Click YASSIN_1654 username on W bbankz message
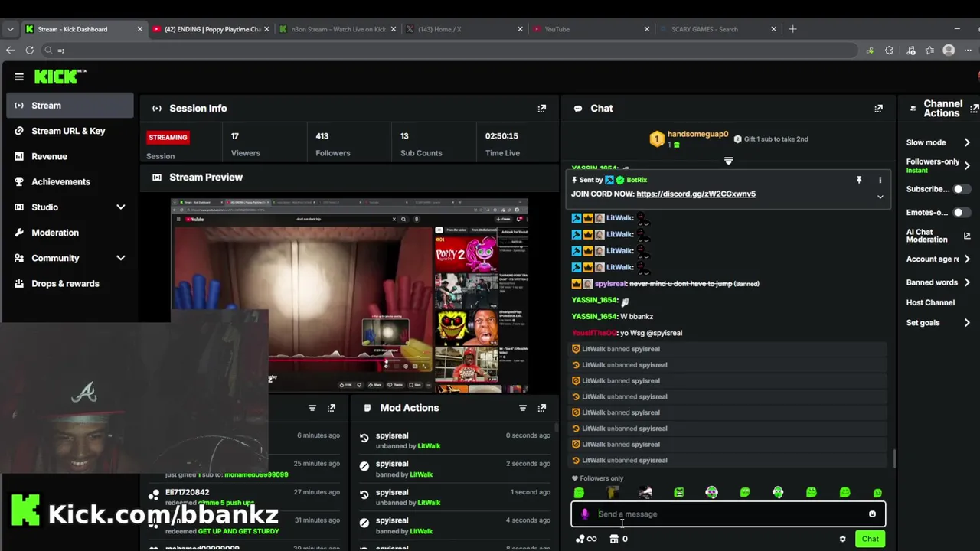This screenshot has height=551, width=980. (594, 317)
